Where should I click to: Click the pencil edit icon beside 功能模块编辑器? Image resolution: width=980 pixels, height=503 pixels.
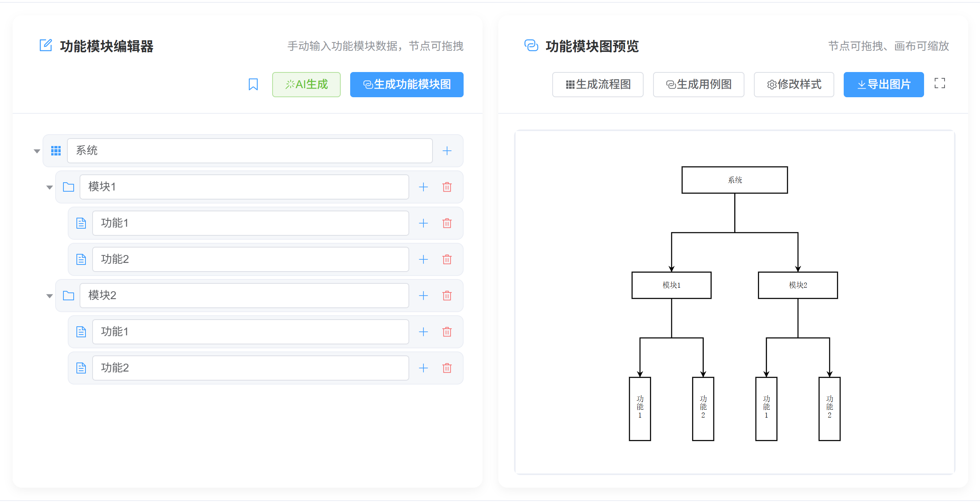pos(46,45)
